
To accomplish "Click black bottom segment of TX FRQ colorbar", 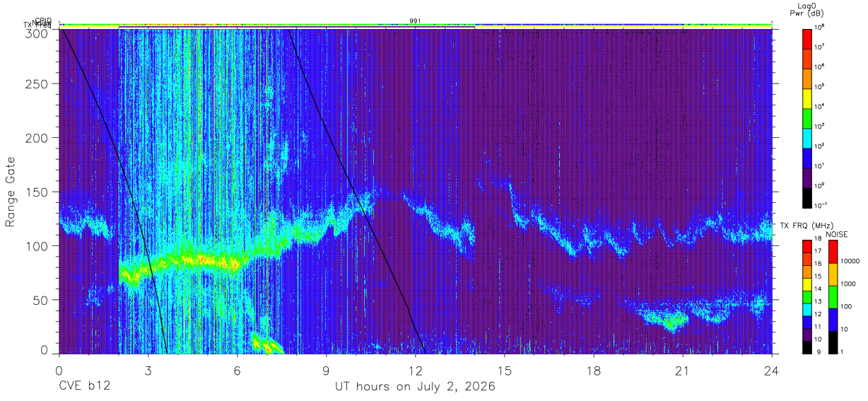I will coord(807,347).
